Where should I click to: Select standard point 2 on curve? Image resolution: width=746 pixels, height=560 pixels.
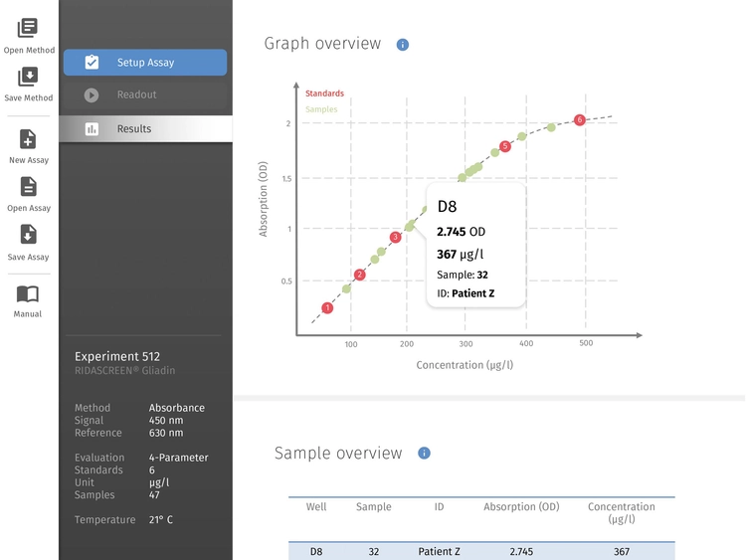point(360,275)
